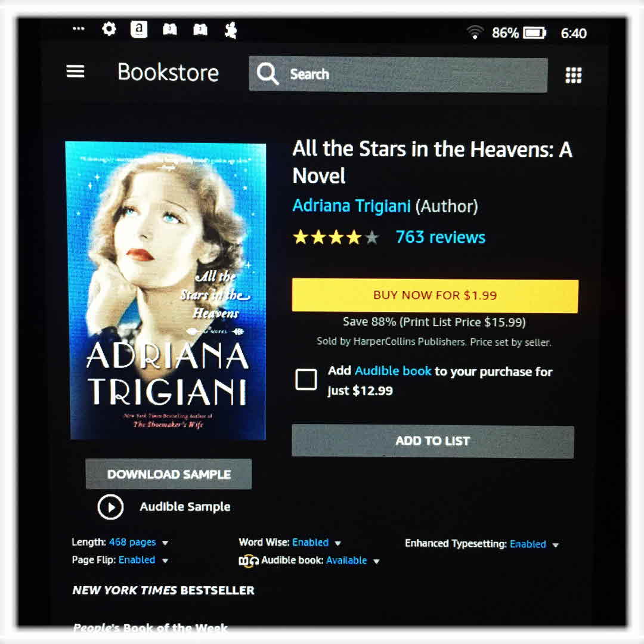Viewport: 644px width, 644px height.
Task: Tap the first book notification icon
Action: point(169,30)
